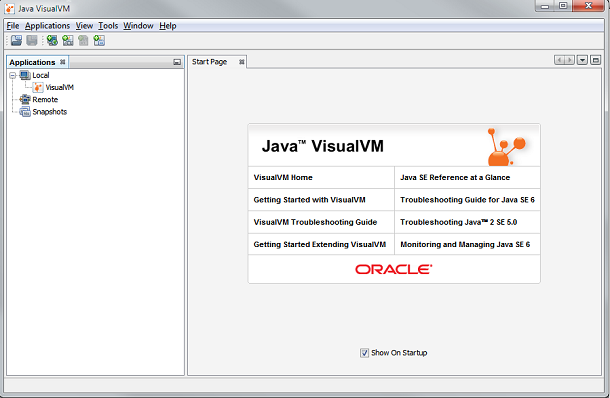Select the Snapshots node in tree
The image size is (610, 398).
click(49, 112)
